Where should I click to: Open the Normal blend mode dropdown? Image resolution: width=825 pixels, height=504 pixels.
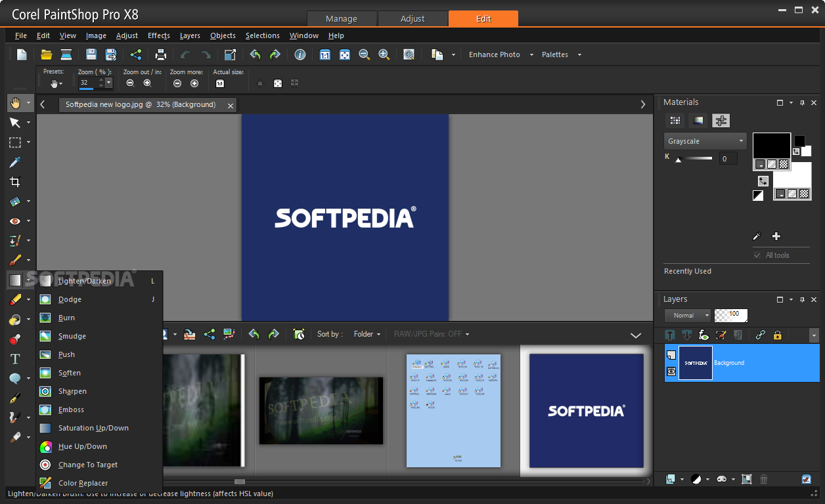(x=687, y=316)
